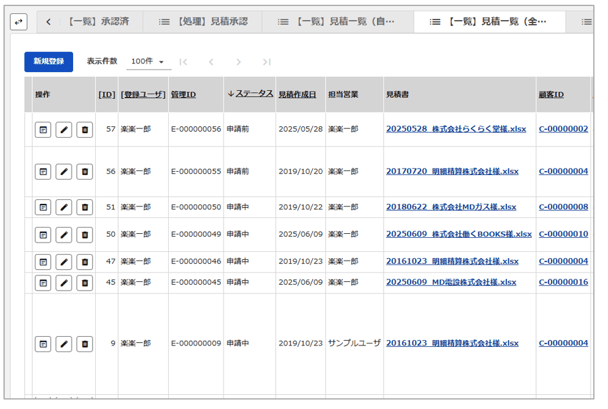The image size is (608, 409).
Task: Open file 20250609_MD電設株式会社様.xlsx
Action: pyautogui.click(x=451, y=282)
